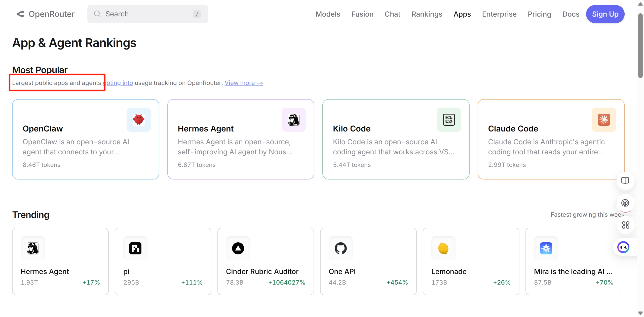Click the '+1064027%' growth value
The image size is (644, 317).
point(287,283)
